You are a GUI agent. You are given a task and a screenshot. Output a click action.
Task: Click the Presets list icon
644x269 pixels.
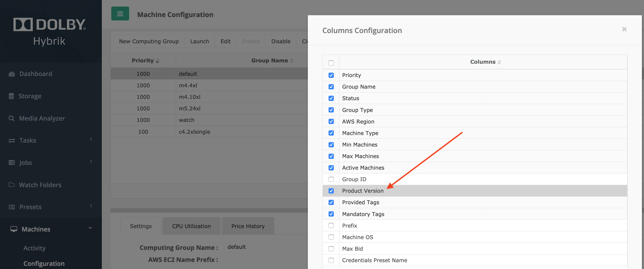tap(12, 207)
